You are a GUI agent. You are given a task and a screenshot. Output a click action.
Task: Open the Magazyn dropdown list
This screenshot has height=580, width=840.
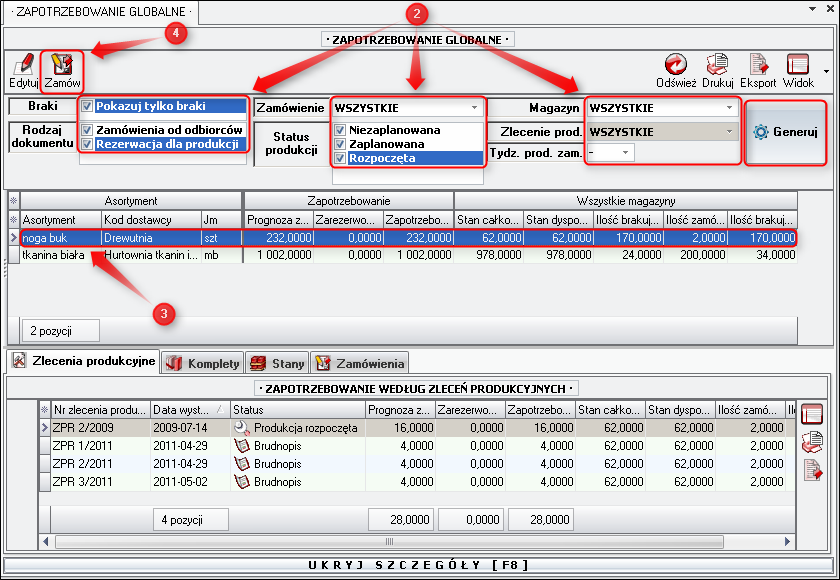point(729,107)
